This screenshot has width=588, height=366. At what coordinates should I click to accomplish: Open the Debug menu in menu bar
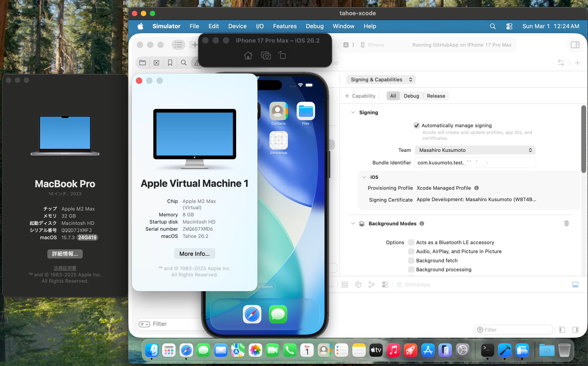pos(314,26)
